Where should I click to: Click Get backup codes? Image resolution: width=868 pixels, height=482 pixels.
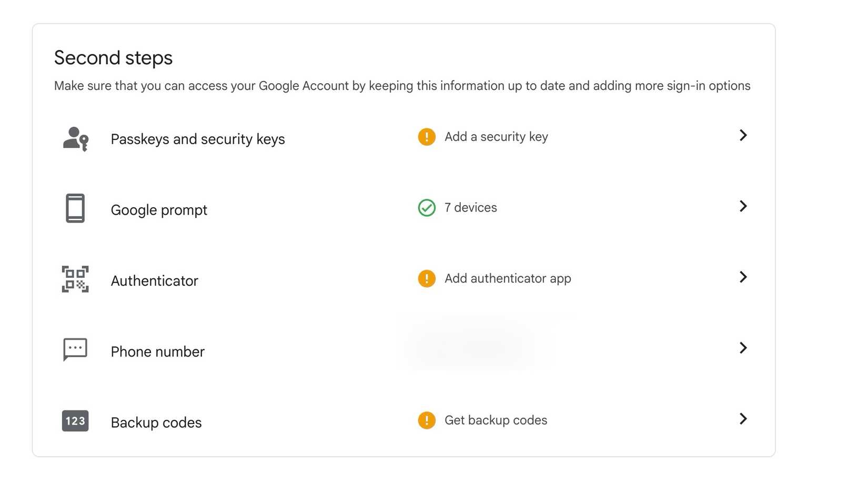point(496,420)
